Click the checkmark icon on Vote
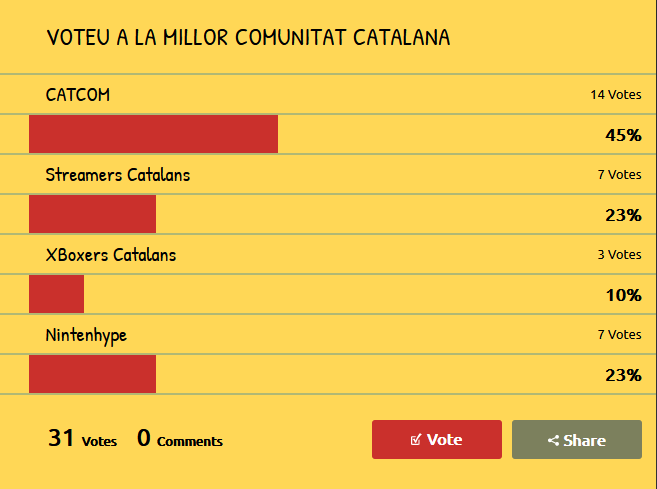The width and height of the screenshot is (657, 489). tap(416, 440)
